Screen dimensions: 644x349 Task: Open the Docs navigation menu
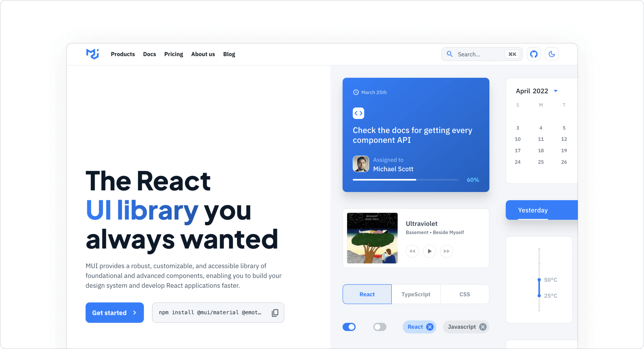point(149,54)
